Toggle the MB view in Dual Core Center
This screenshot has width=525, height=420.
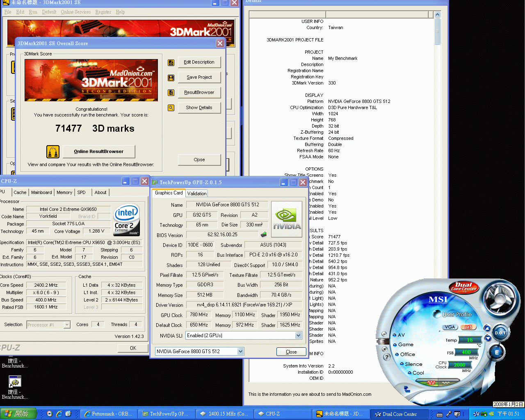pyautogui.click(x=468, y=327)
